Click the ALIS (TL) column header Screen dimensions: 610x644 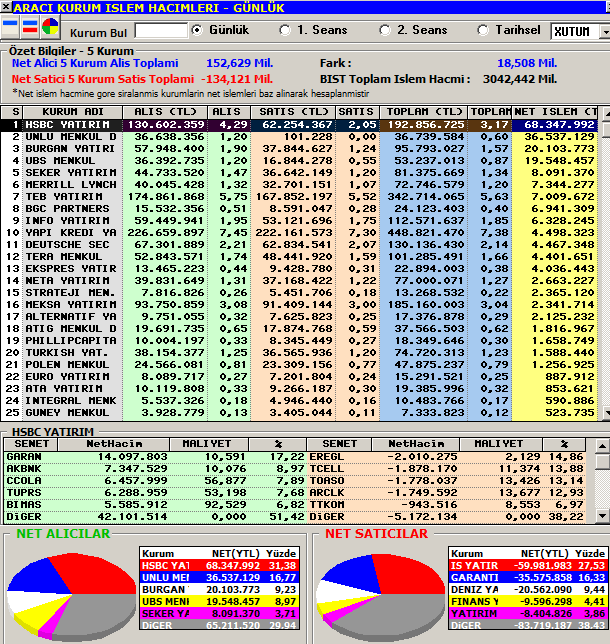(165, 112)
